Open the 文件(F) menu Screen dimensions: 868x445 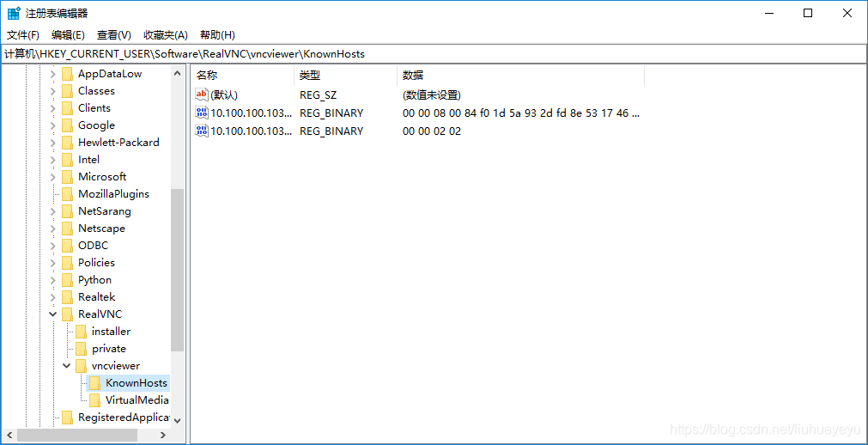23,35
